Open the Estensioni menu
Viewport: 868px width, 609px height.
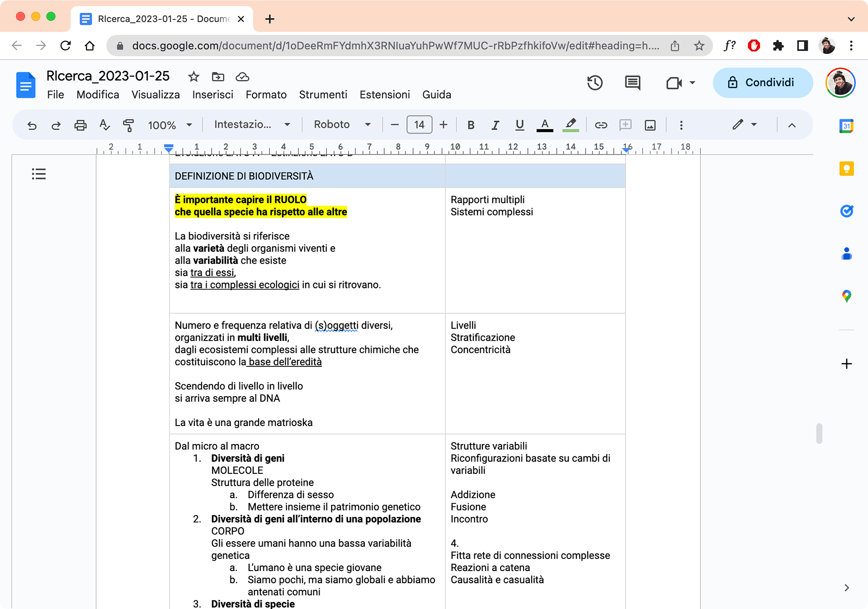[385, 94]
